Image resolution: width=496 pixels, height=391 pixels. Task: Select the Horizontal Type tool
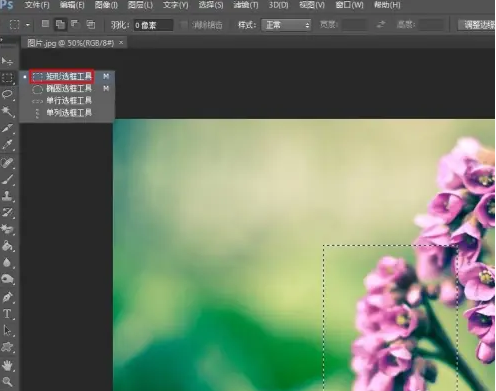pyautogui.click(x=7, y=314)
